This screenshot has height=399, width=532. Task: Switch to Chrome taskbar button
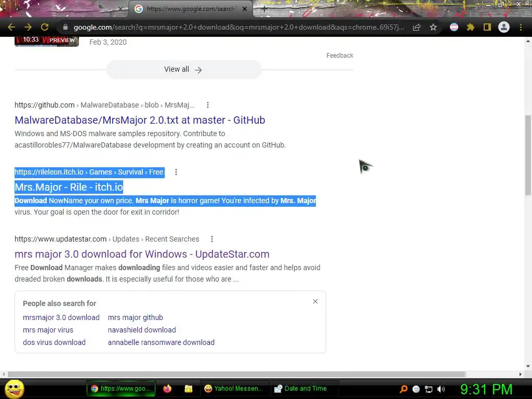pos(121,389)
